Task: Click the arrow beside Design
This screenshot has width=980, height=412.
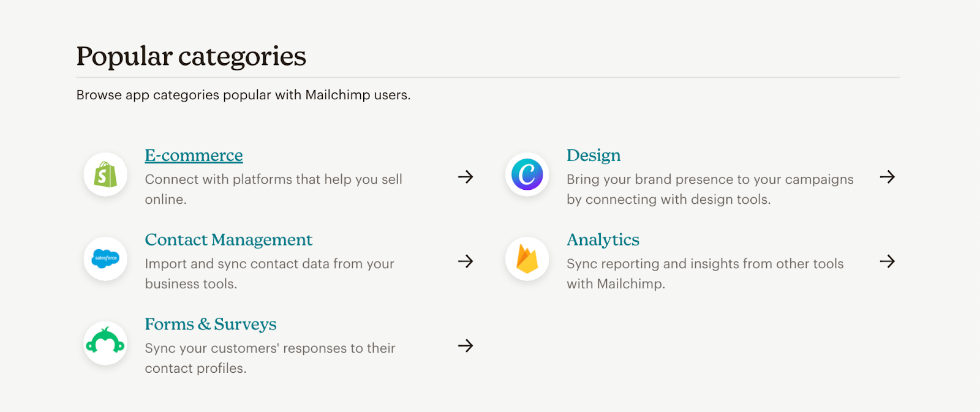Action: [x=888, y=177]
